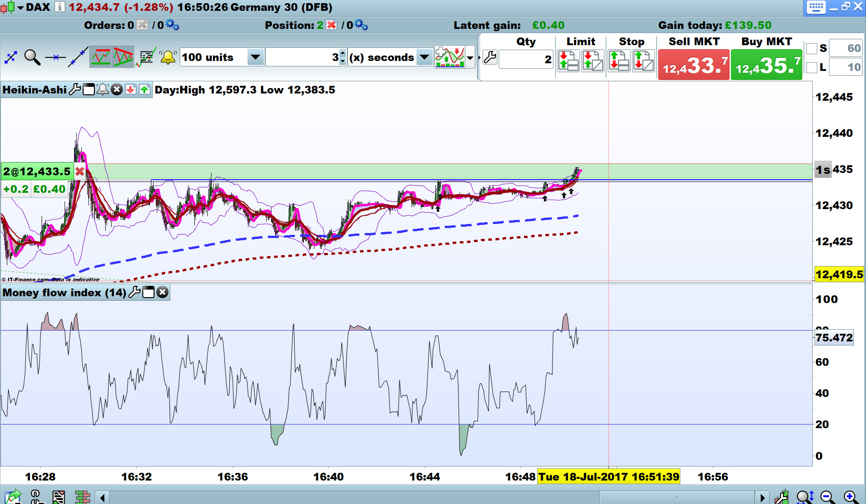
Task: Click the vertical auto-zoom magnifier icon
Action: point(805,497)
